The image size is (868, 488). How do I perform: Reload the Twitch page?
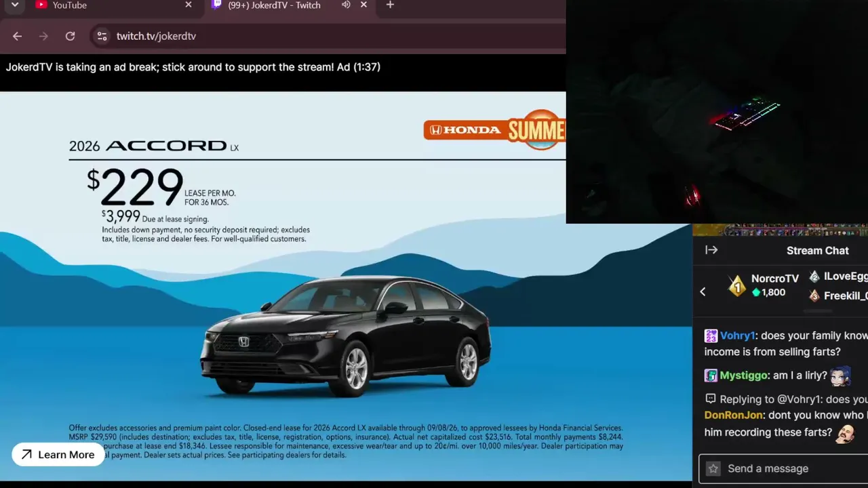70,36
